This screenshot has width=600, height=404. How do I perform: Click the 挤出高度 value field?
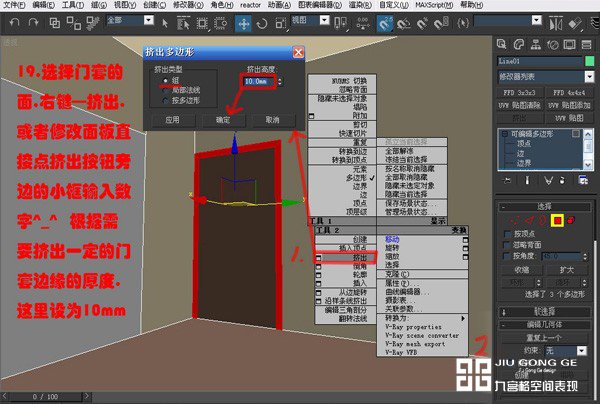click(x=259, y=81)
